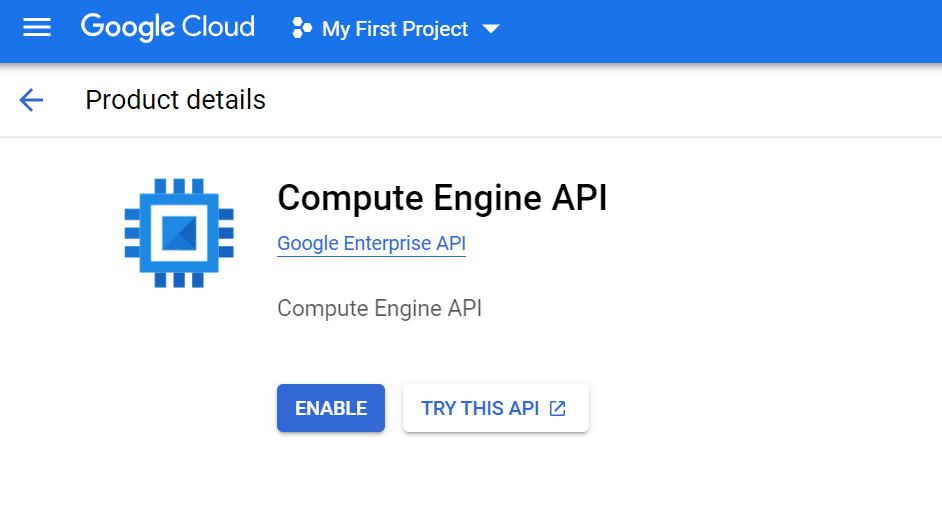This screenshot has height=512, width=942.
Task: Click the empty blue header bar area
Action: tap(721, 30)
